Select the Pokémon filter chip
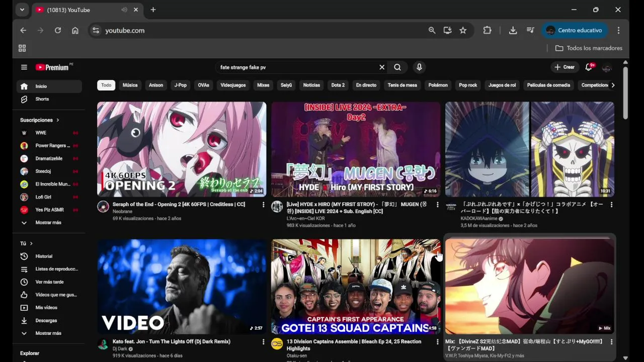Viewport: 644px width, 362px height. [438, 85]
